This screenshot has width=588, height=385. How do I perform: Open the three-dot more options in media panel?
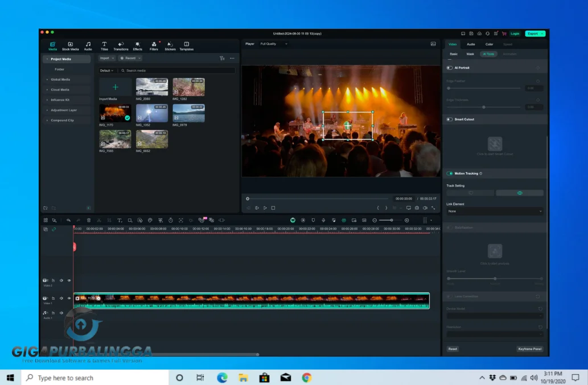[232, 58]
